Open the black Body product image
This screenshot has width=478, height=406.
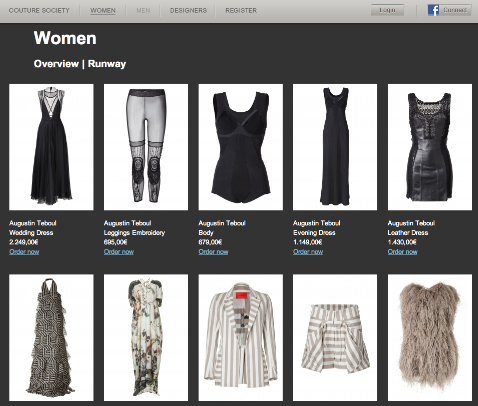[x=241, y=147]
